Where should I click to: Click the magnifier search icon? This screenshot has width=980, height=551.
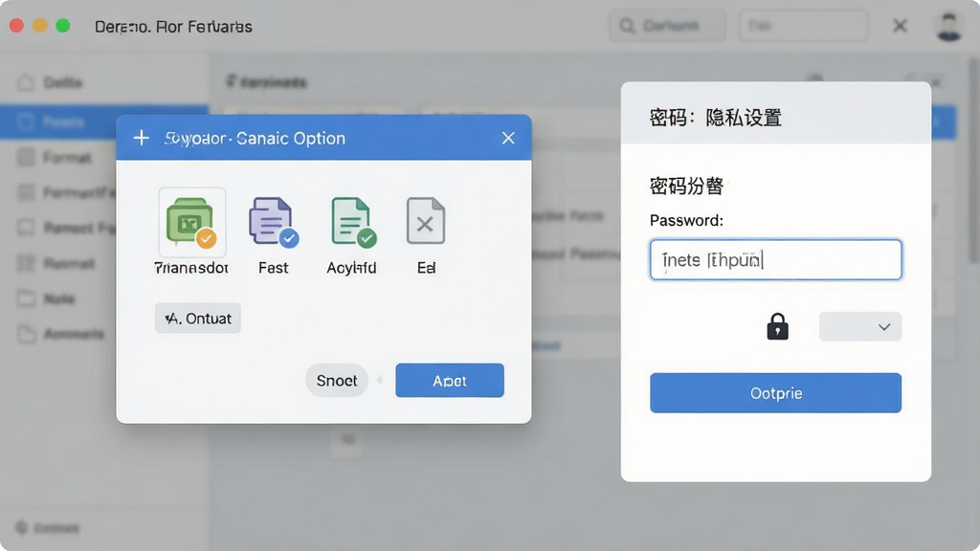tap(627, 26)
